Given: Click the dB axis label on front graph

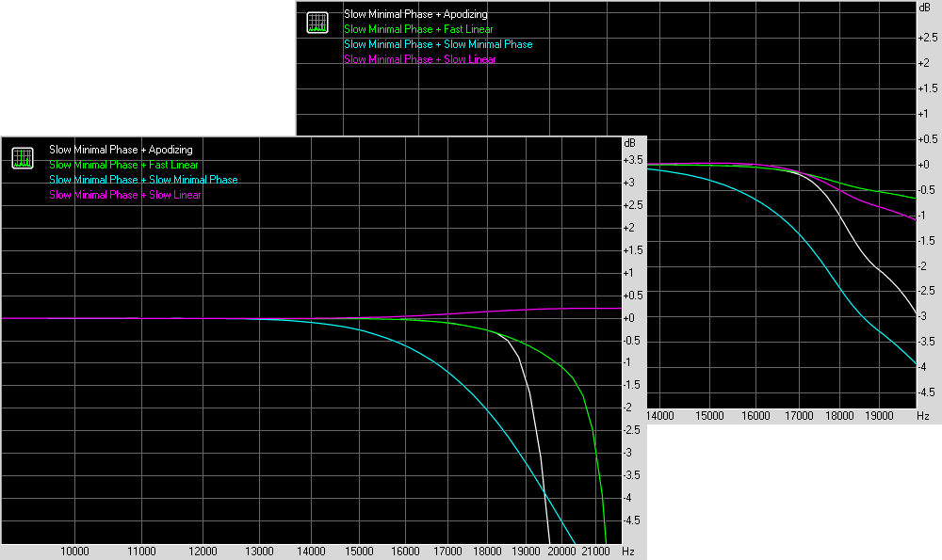Looking at the screenshot, I should tap(630, 144).
